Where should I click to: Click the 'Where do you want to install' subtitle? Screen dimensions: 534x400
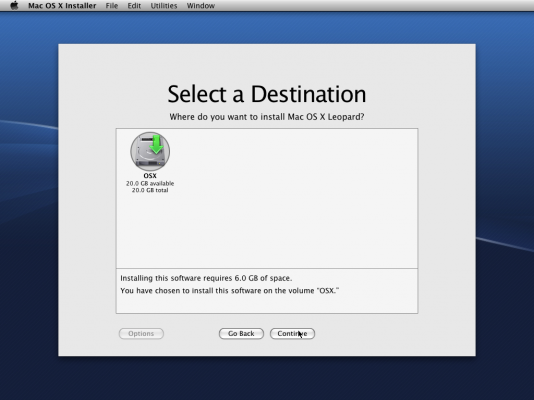point(267,117)
